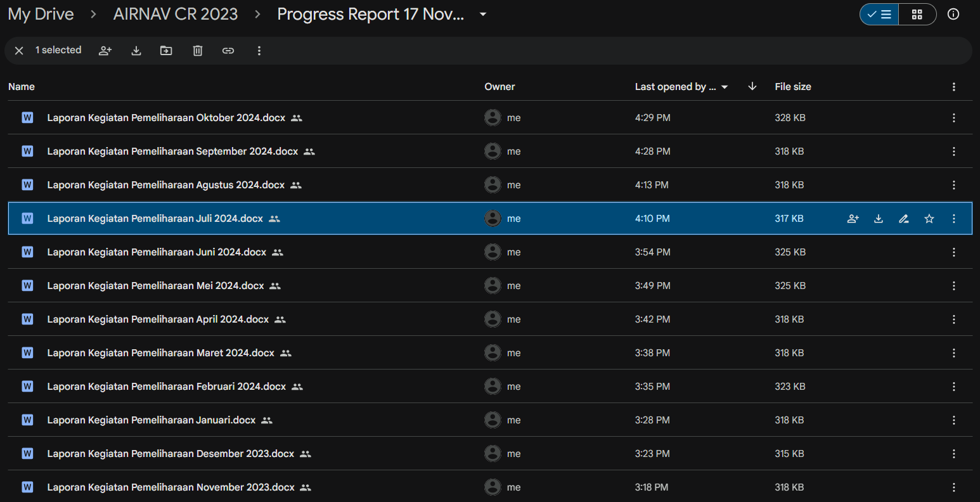The image size is (980, 502).
Task: Click the Share icon in selection toolbar
Action: (105, 51)
